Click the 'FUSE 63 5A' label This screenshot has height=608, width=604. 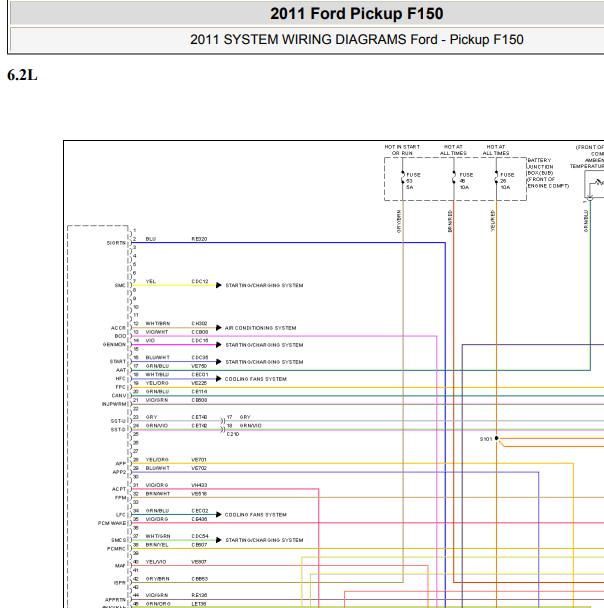coord(413,181)
